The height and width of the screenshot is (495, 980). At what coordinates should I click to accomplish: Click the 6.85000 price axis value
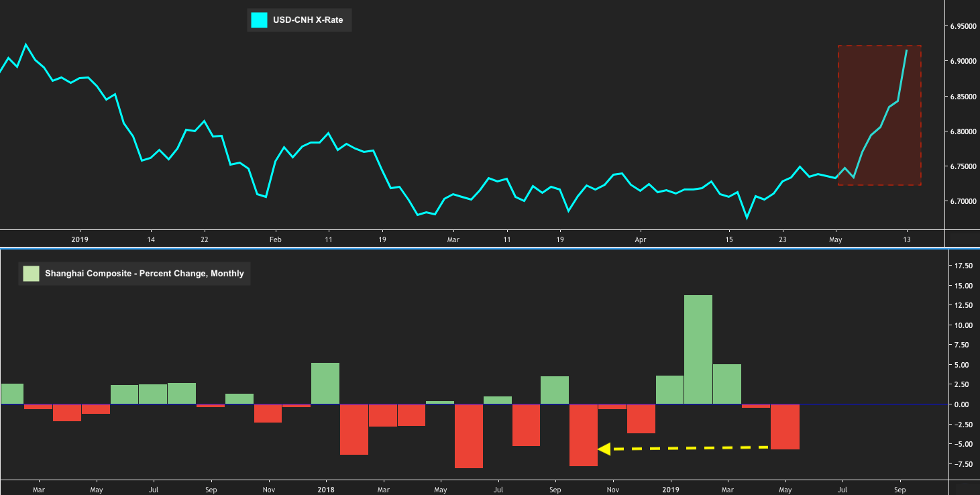(x=963, y=97)
